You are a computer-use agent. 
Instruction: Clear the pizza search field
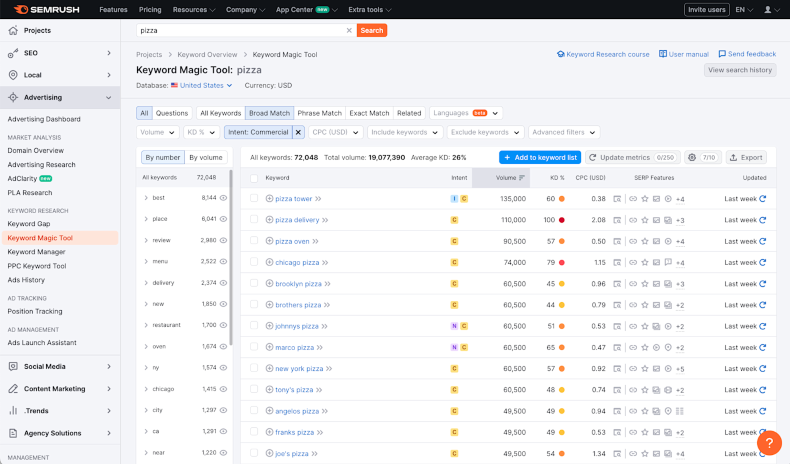pyautogui.click(x=349, y=30)
